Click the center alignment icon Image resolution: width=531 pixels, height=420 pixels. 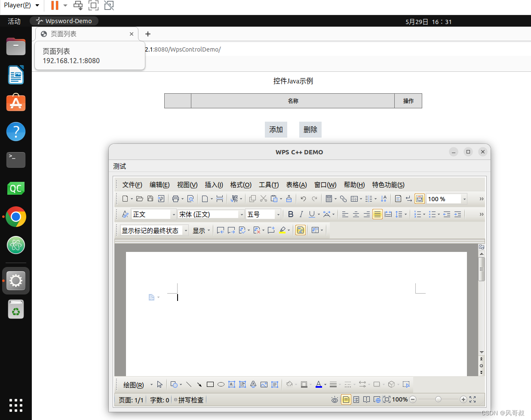356,214
